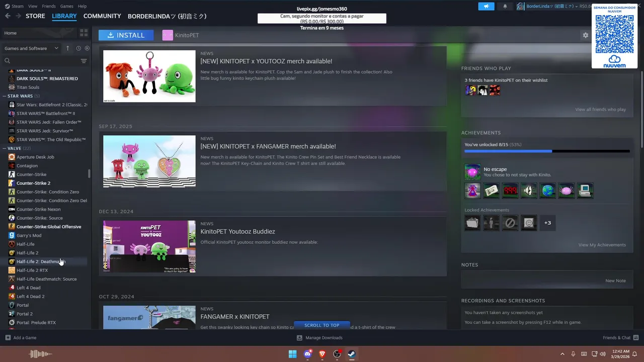Viewport: 644px width, 362px height.
Task: Open the YOUTOOZ merch news thumbnail
Action: [x=149, y=76]
